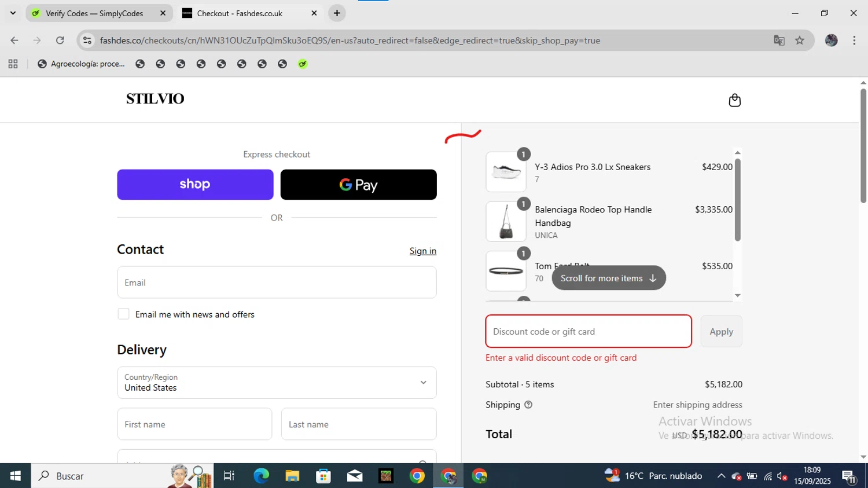Click the Windows taskbar search box
Screen dimensions: 868x488
[x=122, y=476]
